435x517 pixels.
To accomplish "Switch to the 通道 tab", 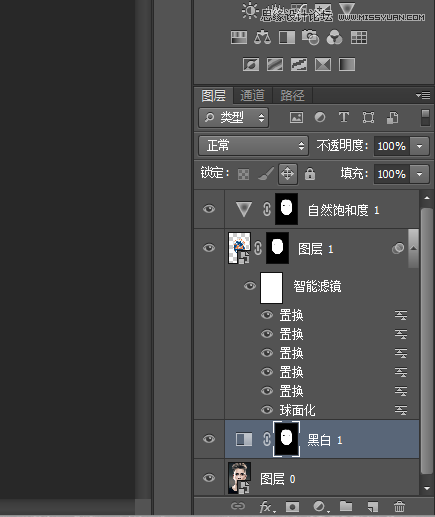I will [253, 96].
